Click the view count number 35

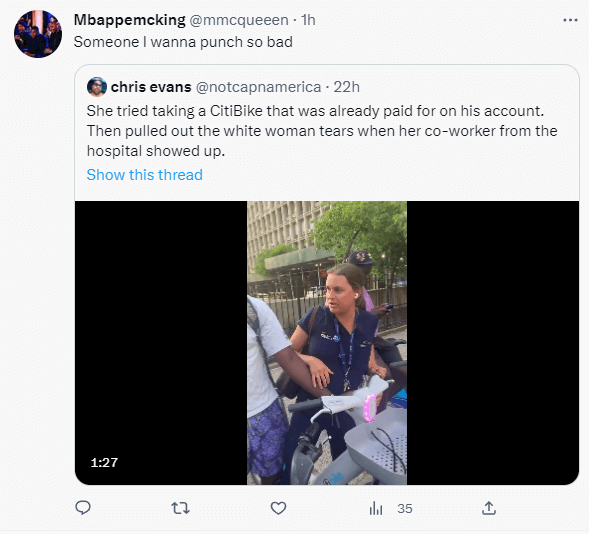click(x=405, y=509)
